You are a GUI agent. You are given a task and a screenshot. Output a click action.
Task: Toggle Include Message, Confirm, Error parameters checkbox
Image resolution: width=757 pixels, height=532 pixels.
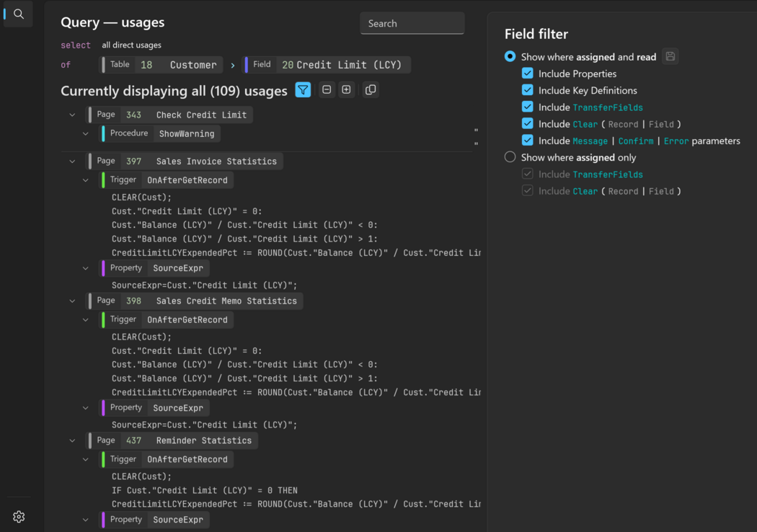[x=527, y=141]
